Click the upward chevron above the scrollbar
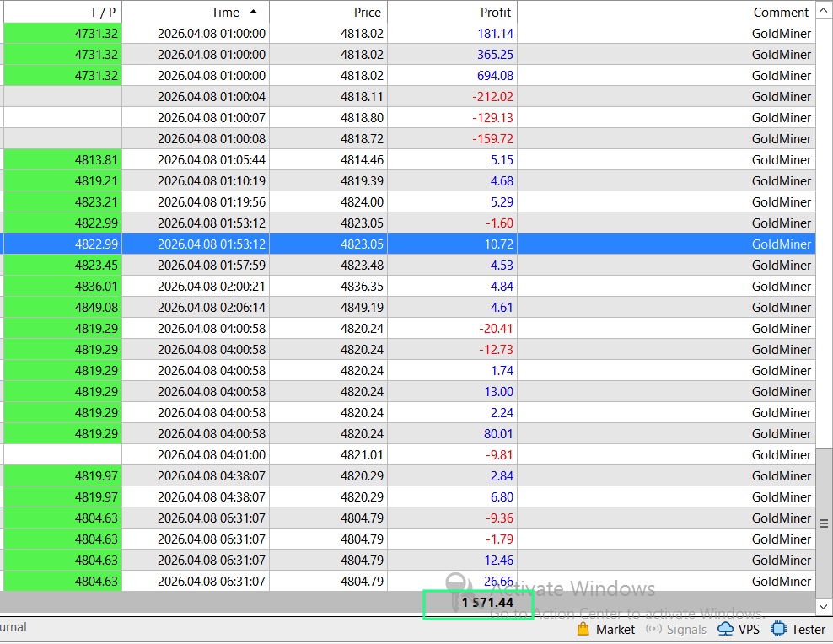 824,11
